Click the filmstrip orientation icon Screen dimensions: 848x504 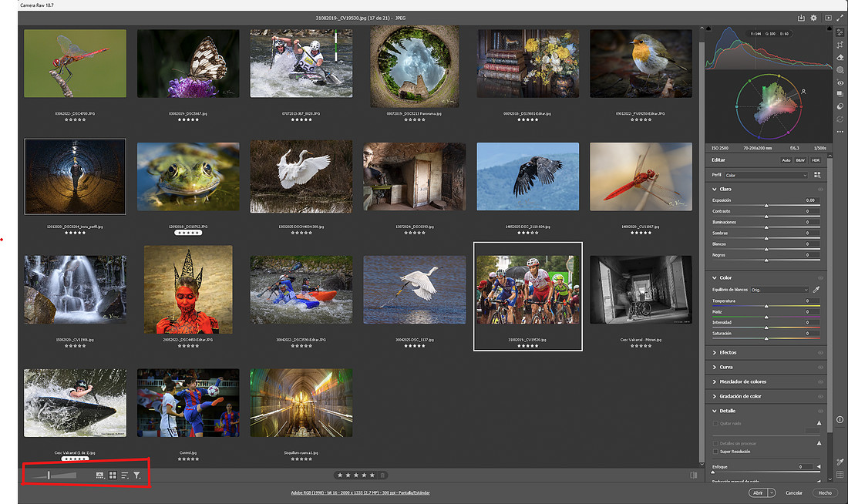pos(100,475)
